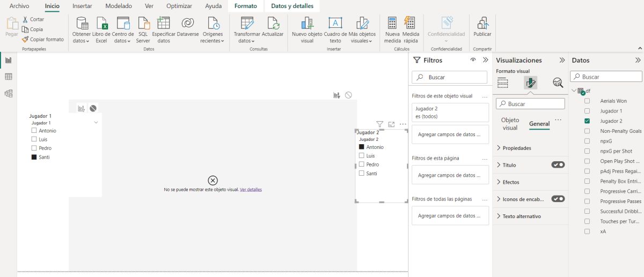The height and width of the screenshot is (277, 644).
Task: Expand the Confidencialidad dropdown
Action: pyautogui.click(x=447, y=41)
